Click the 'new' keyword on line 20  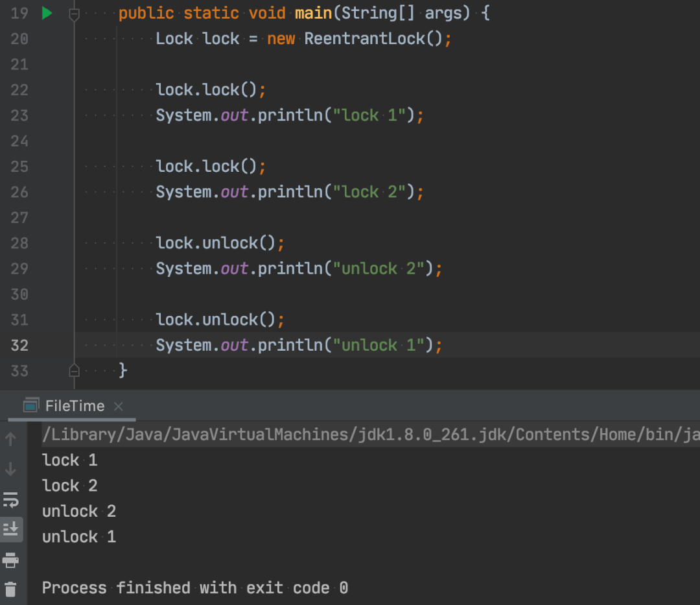pos(281,39)
